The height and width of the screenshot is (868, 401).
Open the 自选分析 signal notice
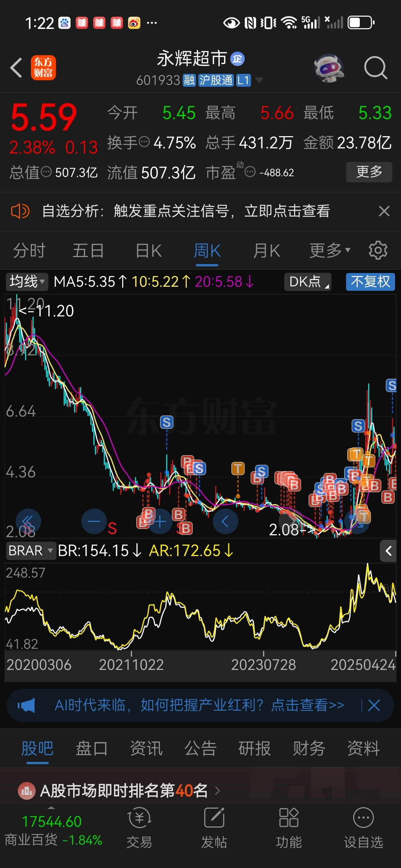click(x=186, y=211)
